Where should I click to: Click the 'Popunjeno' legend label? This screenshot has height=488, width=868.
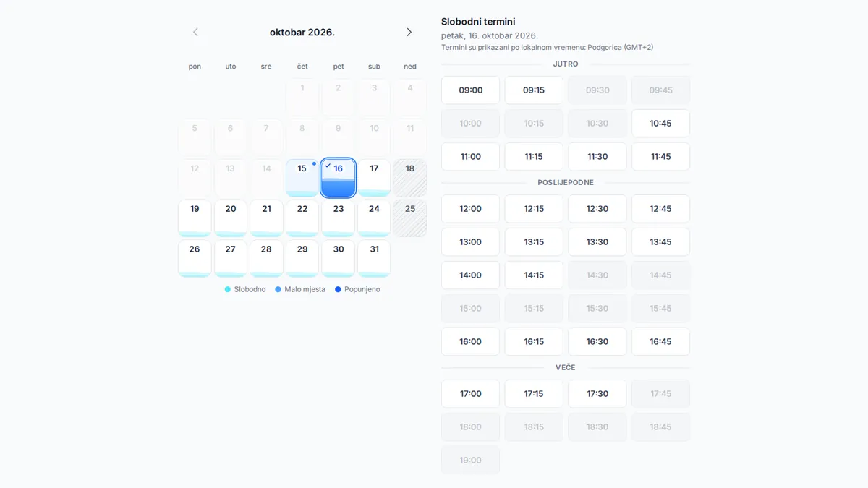(362, 289)
